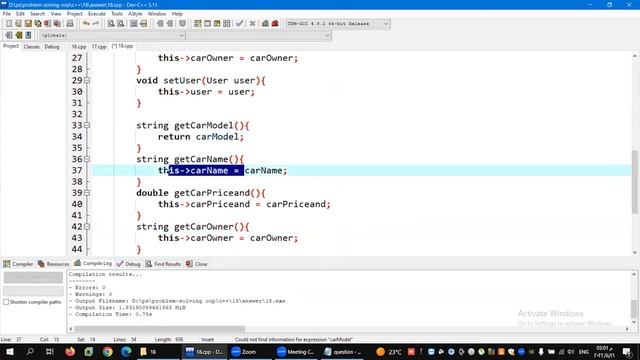Collapse the getCarModel function at line 33
The width and height of the screenshot is (640, 360).
coord(87,125)
